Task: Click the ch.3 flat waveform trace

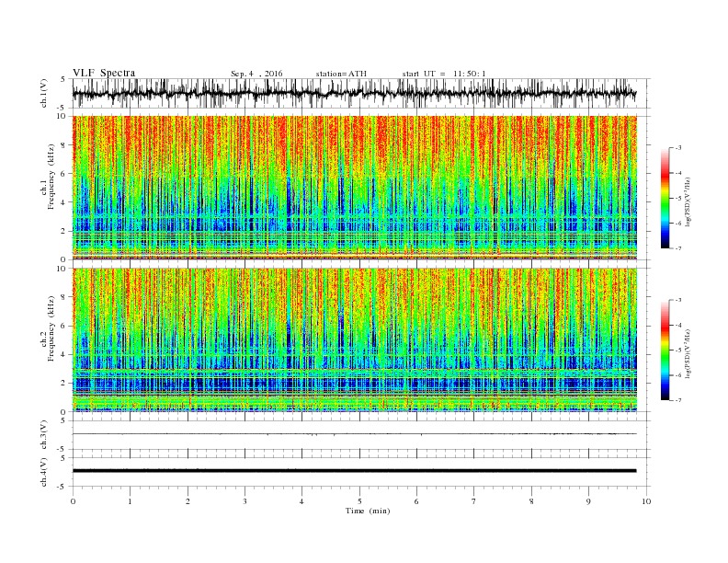Action: coord(354,434)
